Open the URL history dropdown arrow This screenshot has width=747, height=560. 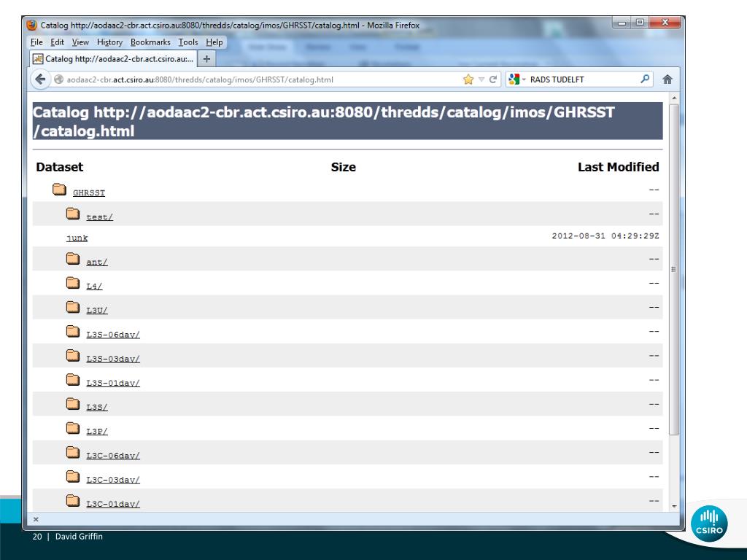tap(481, 79)
